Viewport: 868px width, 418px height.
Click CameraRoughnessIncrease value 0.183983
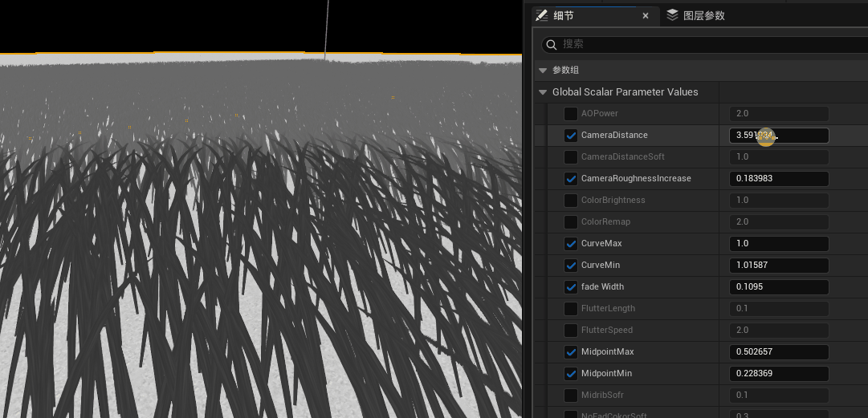[779, 179]
